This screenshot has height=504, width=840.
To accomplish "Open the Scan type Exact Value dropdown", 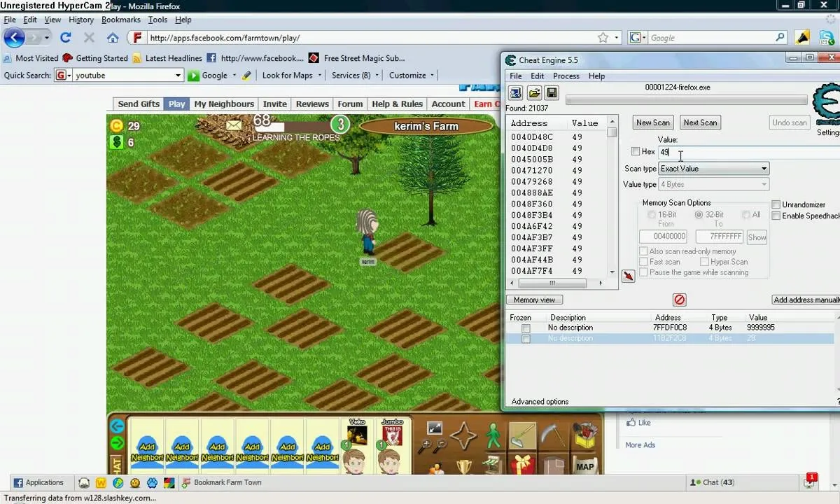I will pyautogui.click(x=714, y=169).
